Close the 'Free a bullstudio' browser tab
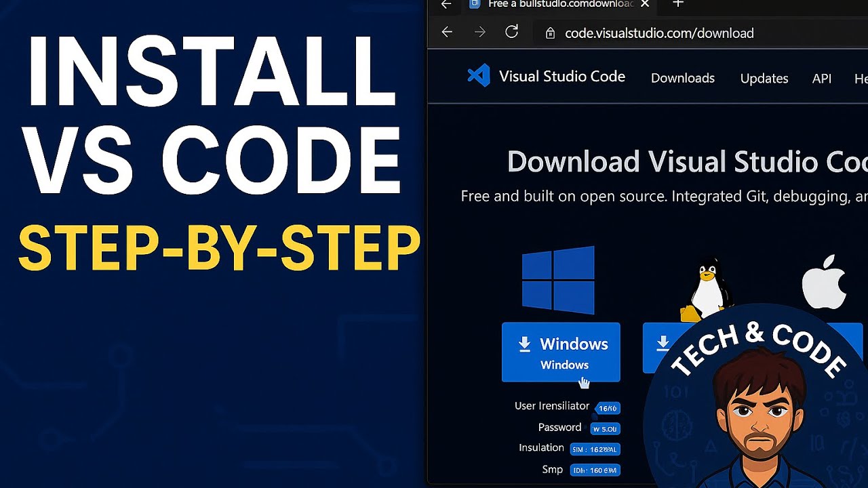868x488 pixels. [x=645, y=4]
